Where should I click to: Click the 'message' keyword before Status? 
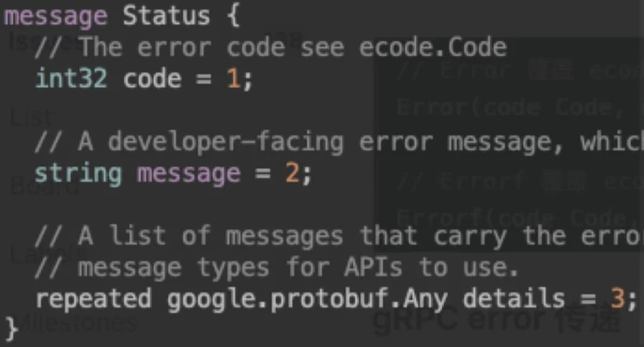55,16
